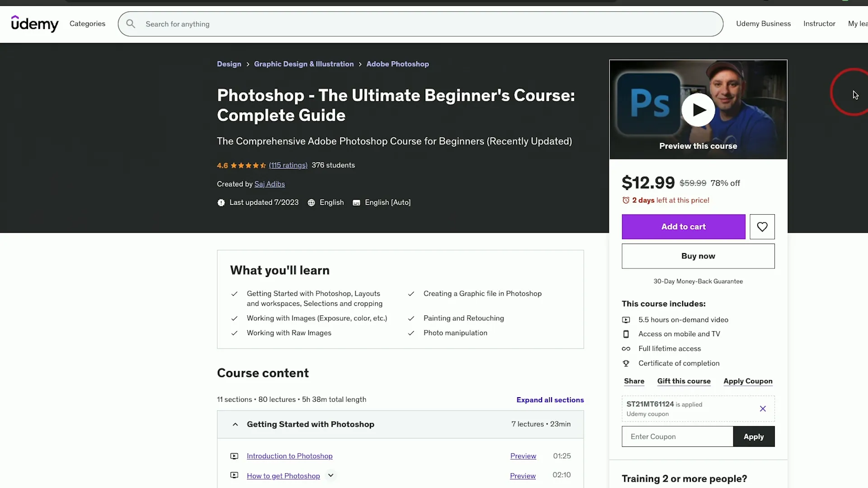Image resolution: width=868 pixels, height=488 pixels.
Task: Click Gift this course
Action: 684,381
